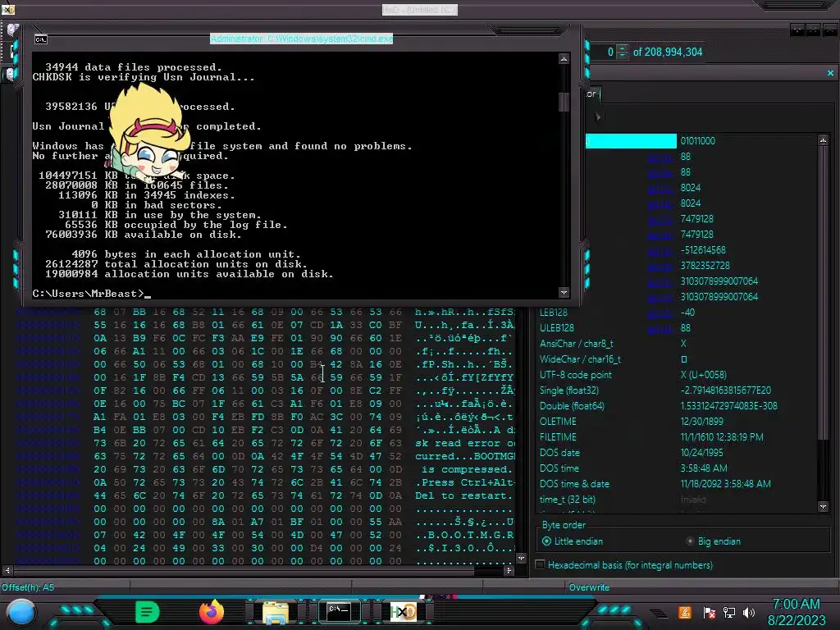The width and height of the screenshot is (840, 630).
Task: Click hex view vertical scroll down arrow
Action: [521, 558]
